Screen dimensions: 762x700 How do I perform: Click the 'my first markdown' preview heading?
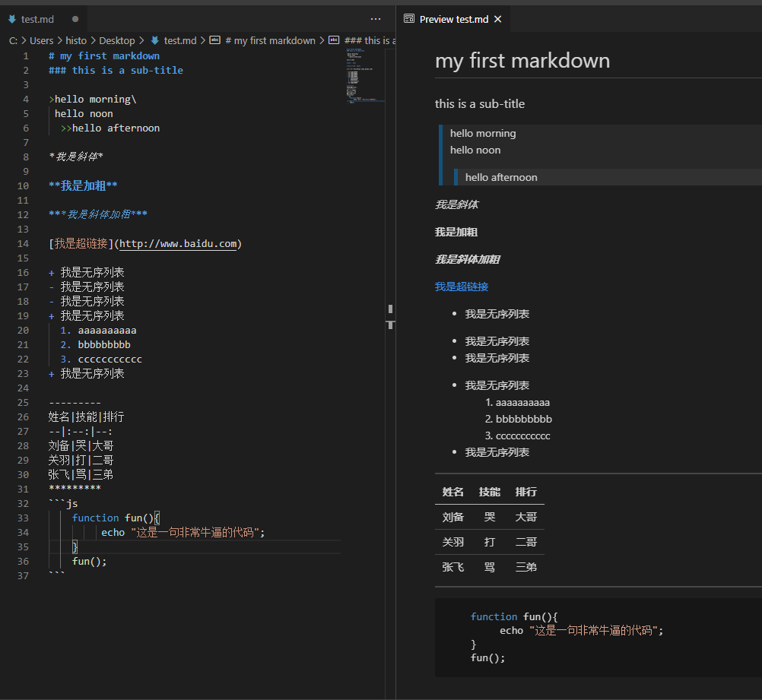(x=522, y=61)
